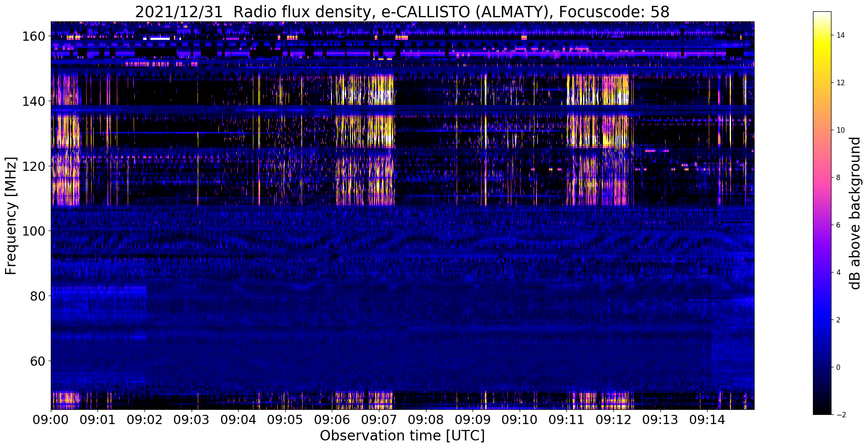Viewport: 868px width, 448px height.
Task: Click the colorbar tick label 14
Action: pyautogui.click(x=841, y=35)
